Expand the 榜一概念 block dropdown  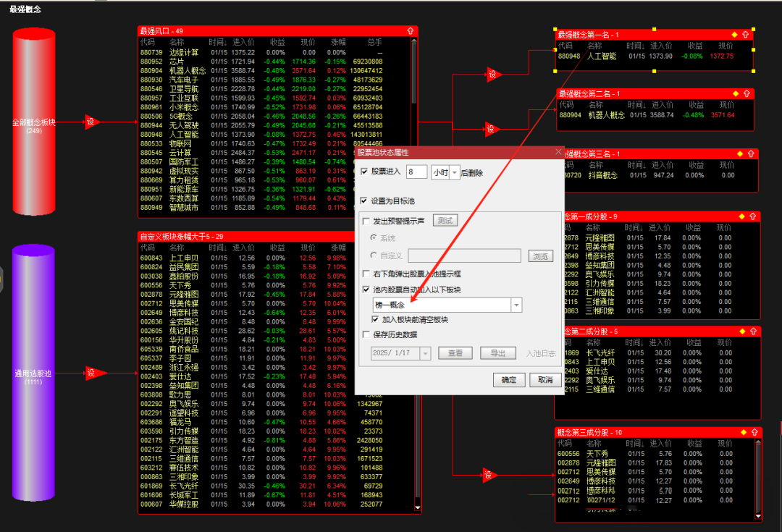coord(516,306)
